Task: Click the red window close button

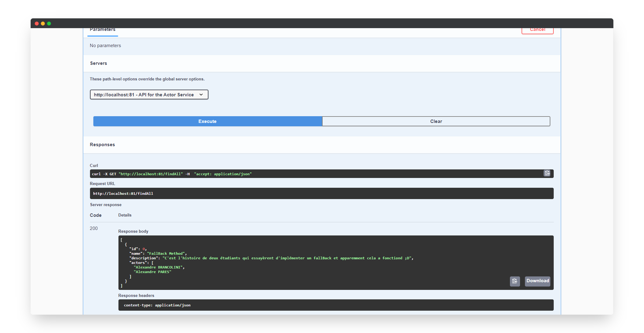Action: 37,24
